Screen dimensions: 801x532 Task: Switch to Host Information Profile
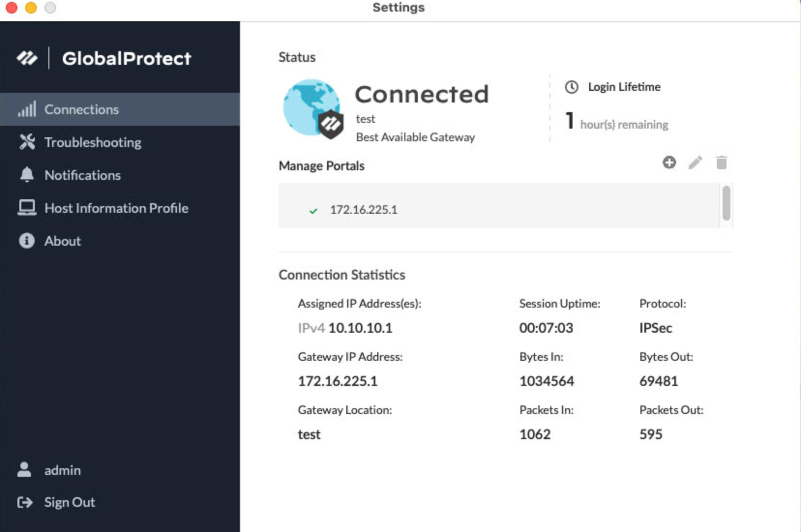(116, 208)
